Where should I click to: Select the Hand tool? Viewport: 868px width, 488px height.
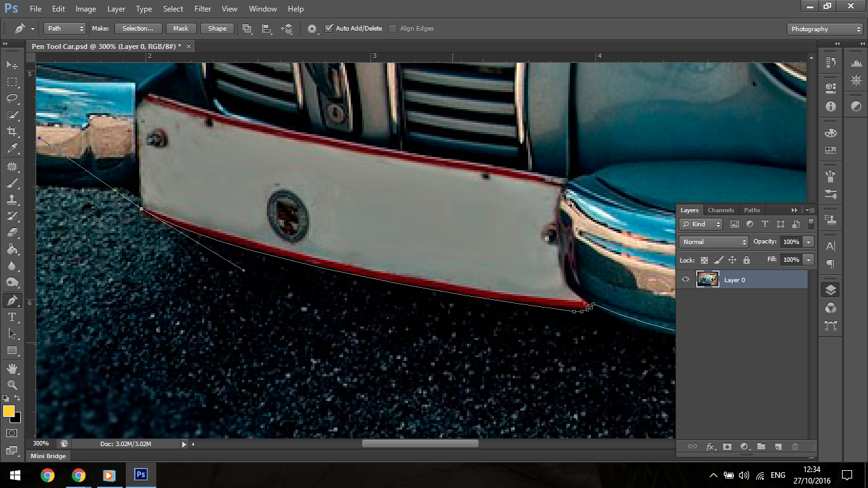pos(12,368)
